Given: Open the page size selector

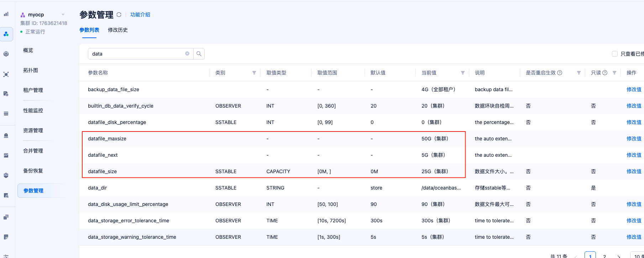Looking at the screenshot, I should [637, 256].
